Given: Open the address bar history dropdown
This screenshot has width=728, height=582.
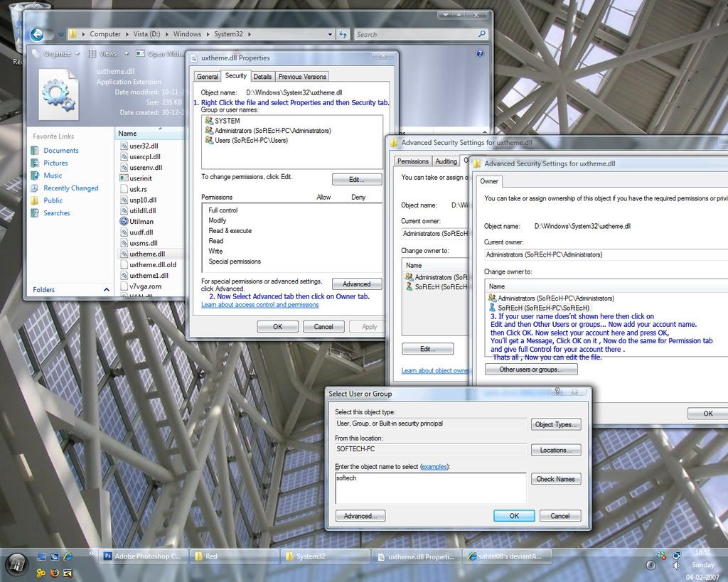Looking at the screenshot, I should pos(330,34).
